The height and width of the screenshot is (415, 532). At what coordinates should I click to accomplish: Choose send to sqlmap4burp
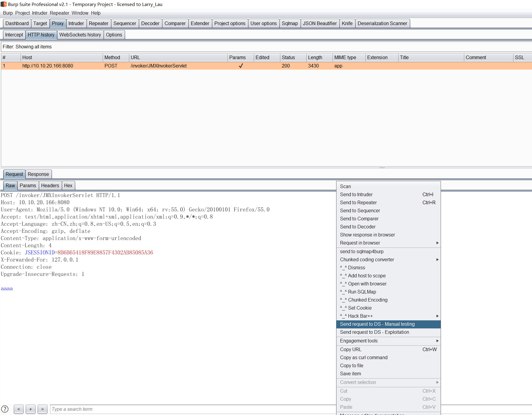(388, 251)
